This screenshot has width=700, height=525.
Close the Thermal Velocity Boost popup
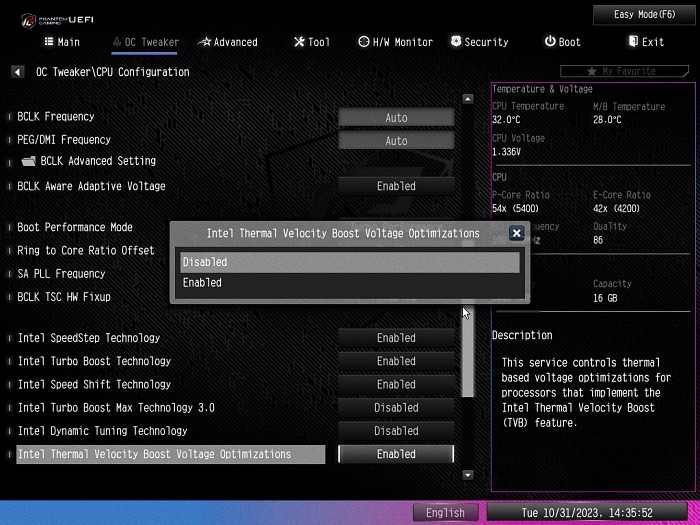(517, 233)
